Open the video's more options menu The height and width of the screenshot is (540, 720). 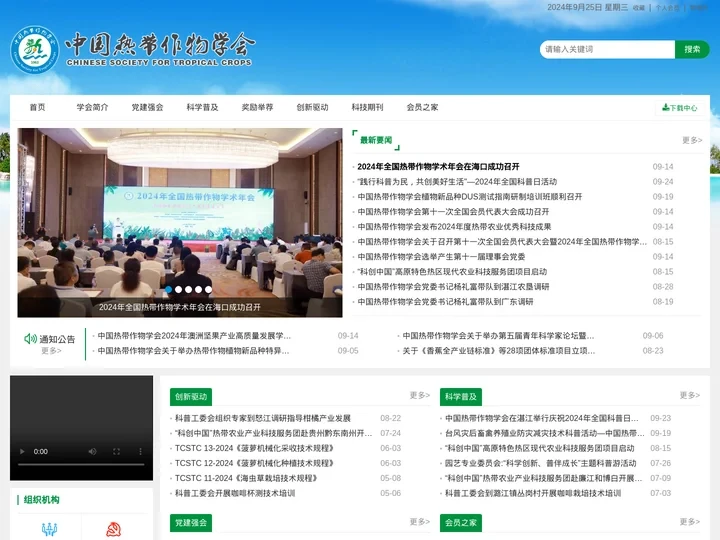pyautogui.click(x=140, y=451)
